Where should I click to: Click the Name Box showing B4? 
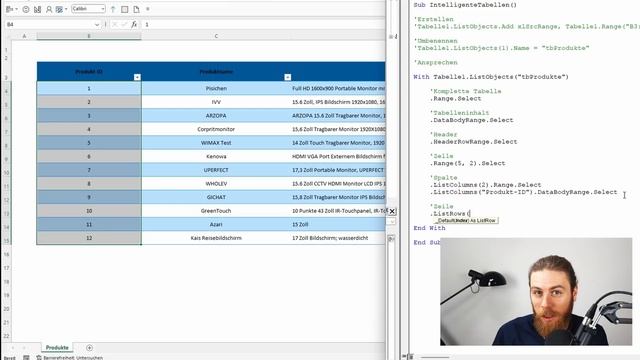click(49, 24)
